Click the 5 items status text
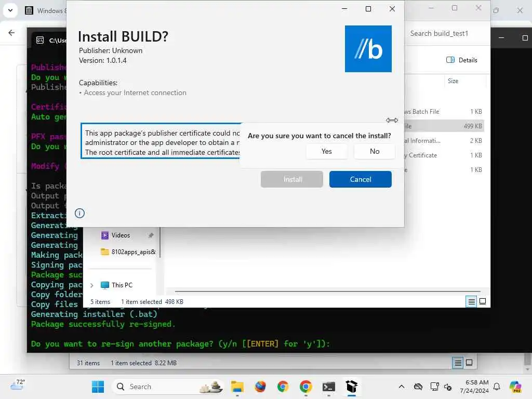The width and height of the screenshot is (532, 399). 100,302
